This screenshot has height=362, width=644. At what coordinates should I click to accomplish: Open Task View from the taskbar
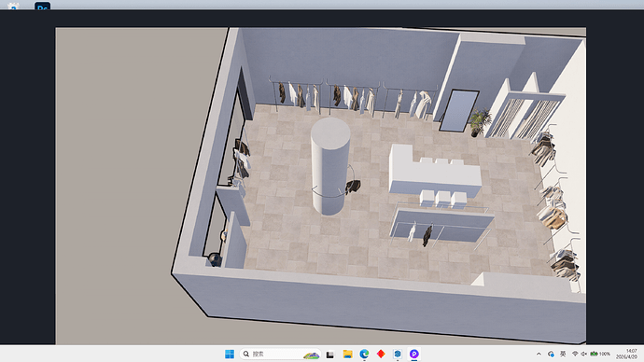coord(330,354)
